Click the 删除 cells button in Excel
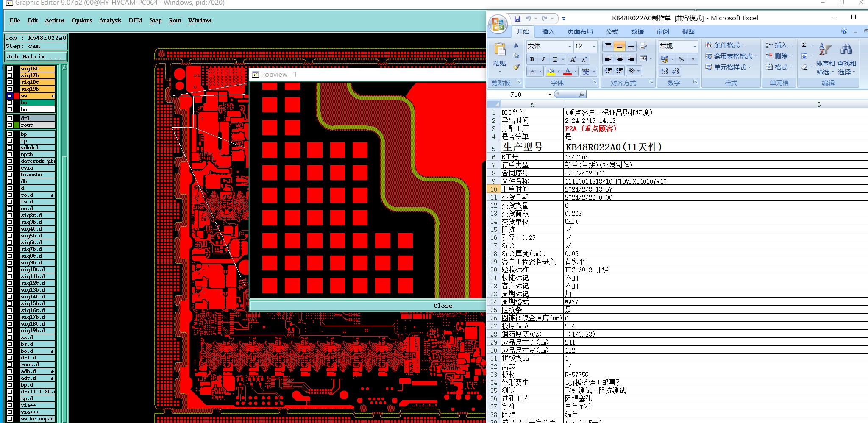Viewport: 868px width, 423px height. pos(779,56)
